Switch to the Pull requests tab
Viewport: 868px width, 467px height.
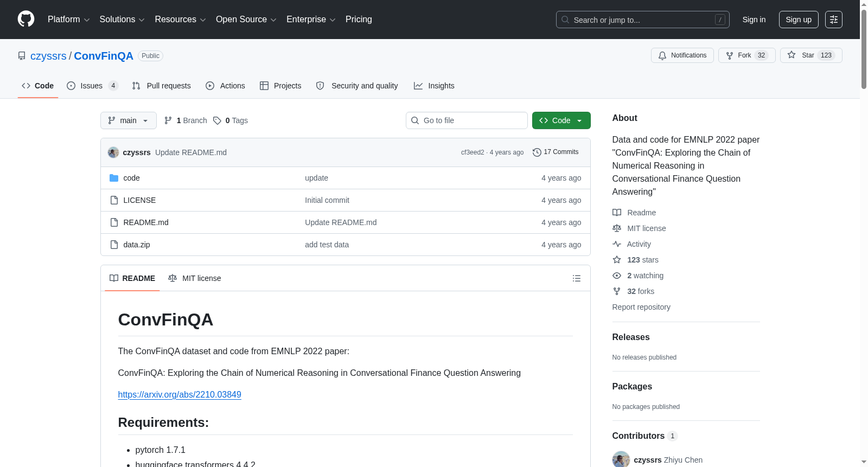pos(162,86)
